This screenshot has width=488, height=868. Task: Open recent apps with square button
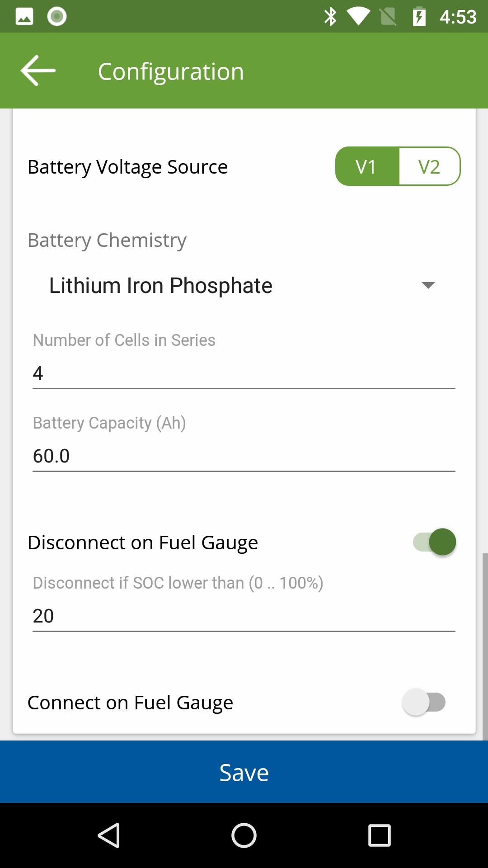pos(379,835)
